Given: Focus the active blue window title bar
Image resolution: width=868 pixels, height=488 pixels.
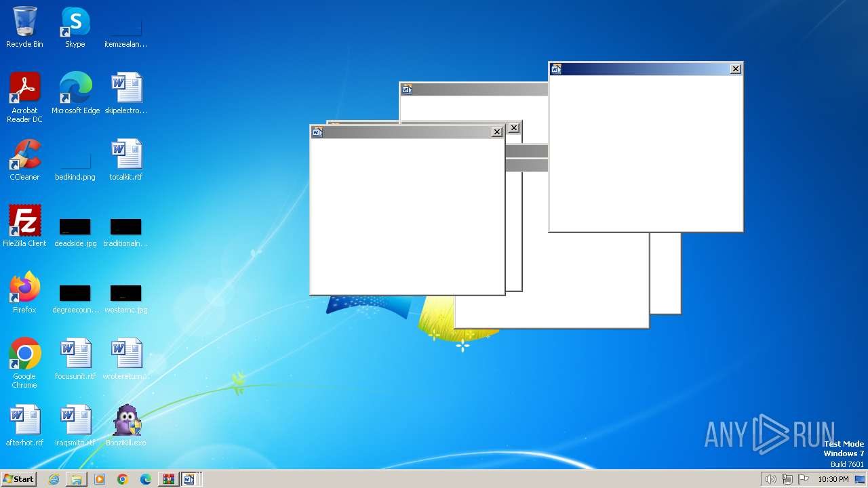Looking at the screenshot, I should [646, 69].
